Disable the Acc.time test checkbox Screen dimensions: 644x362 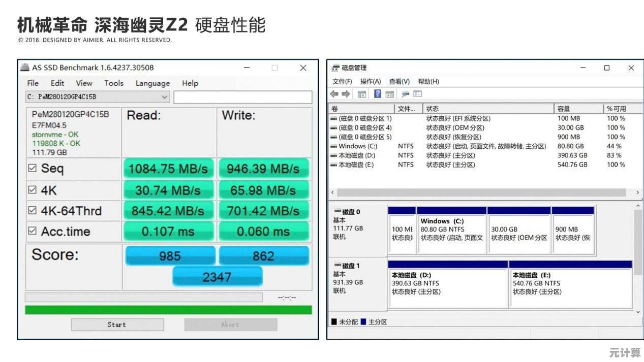(33, 231)
